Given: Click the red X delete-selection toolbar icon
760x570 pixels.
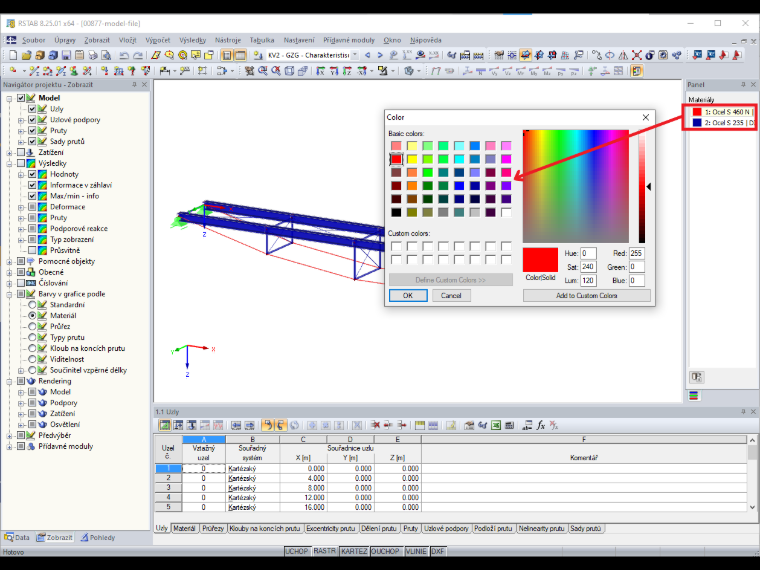Looking at the screenshot, I should pos(636,55).
